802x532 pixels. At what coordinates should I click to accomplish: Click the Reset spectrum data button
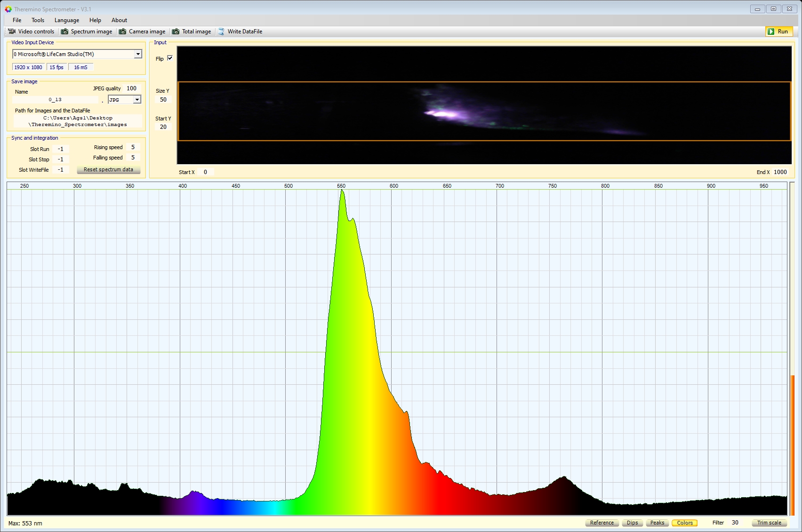(x=108, y=169)
